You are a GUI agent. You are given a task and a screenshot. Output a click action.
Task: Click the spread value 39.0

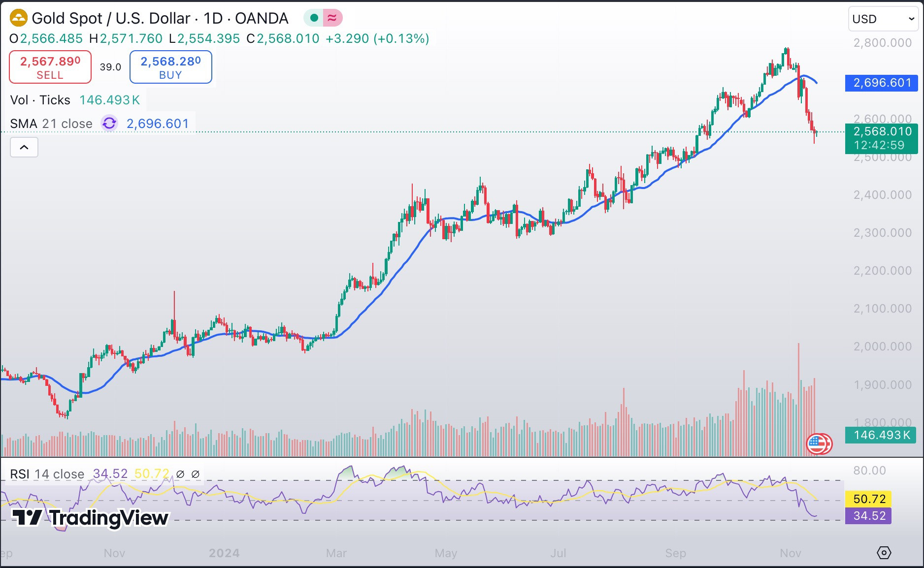[110, 67]
